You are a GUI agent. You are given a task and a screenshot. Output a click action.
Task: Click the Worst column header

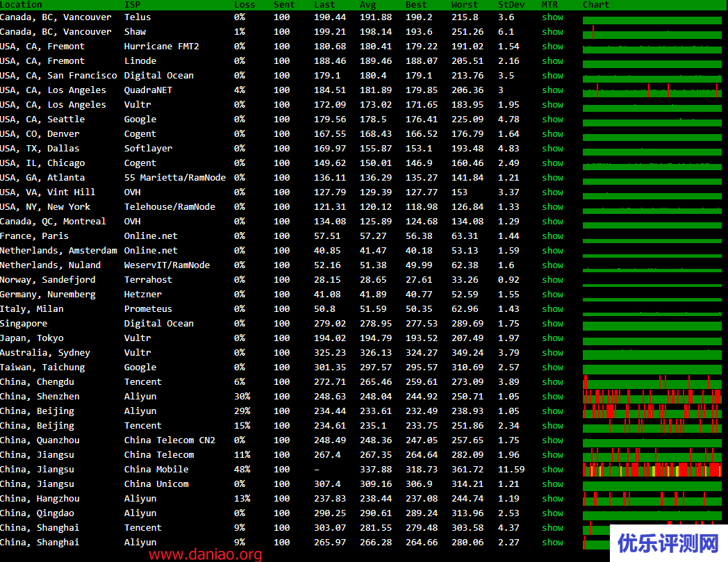coord(465,5)
